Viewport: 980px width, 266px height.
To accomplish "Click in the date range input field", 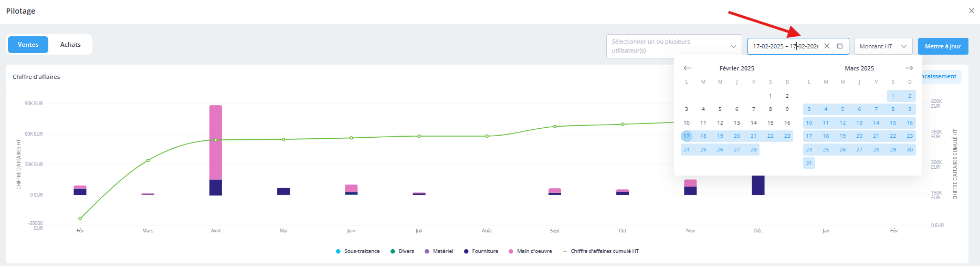I will point(785,46).
